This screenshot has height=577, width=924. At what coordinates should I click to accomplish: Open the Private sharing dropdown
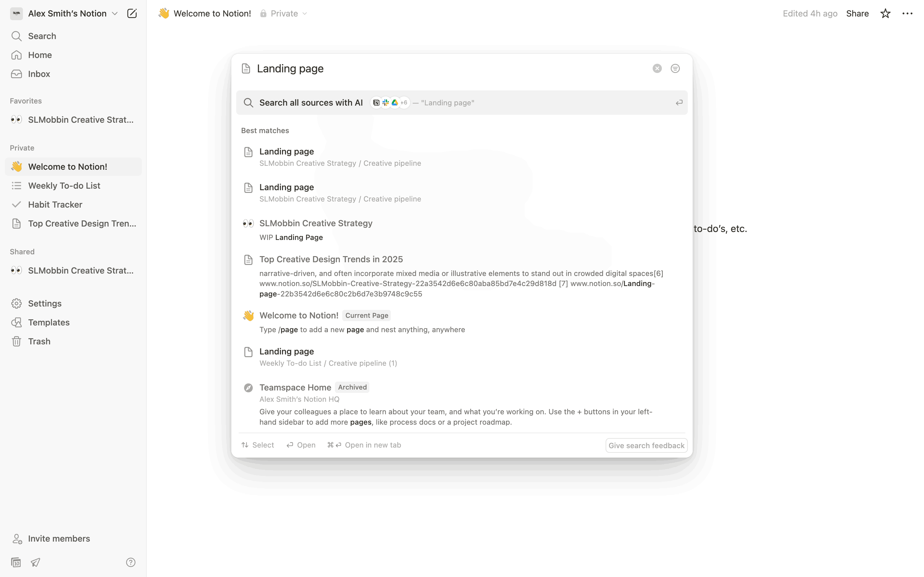284,14
